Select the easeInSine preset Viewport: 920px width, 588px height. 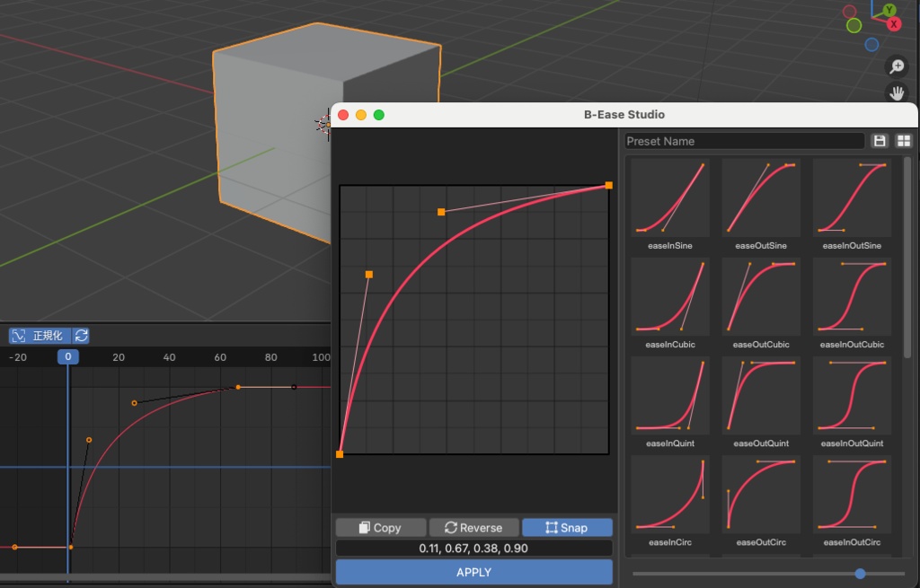[x=669, y=197]
